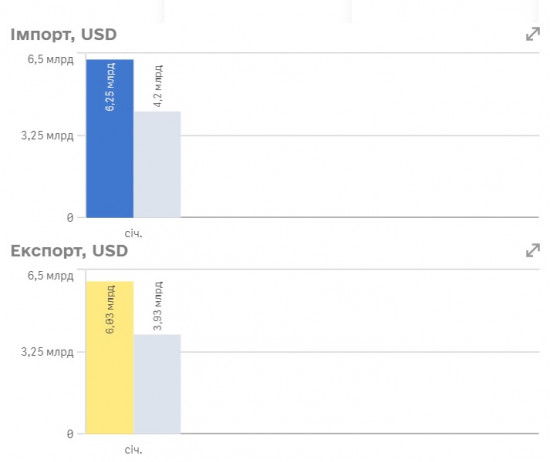Click the січ. label under export chart
This screenshot has width=550, height=462.
coord(133,450)
